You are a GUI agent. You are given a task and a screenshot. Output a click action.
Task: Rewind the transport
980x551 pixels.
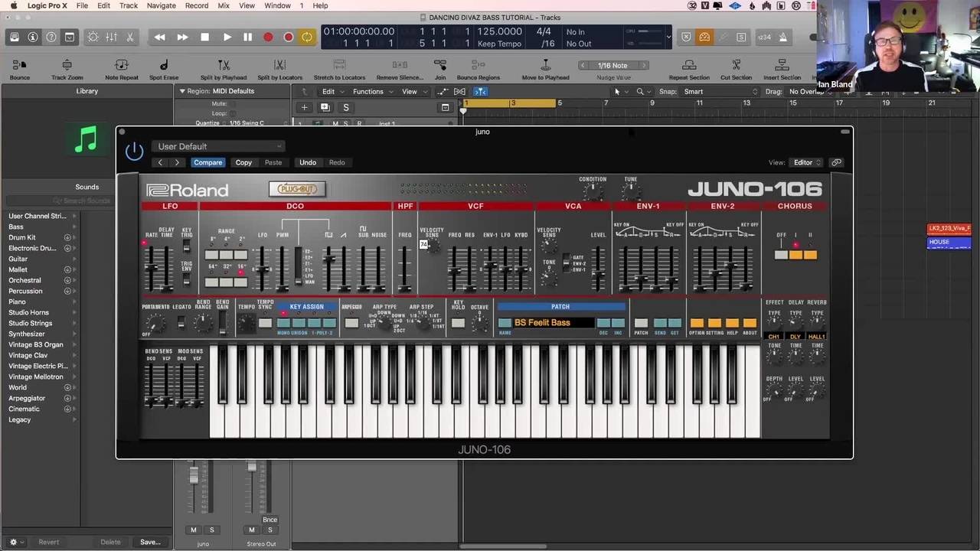click(x=159, y=37)
